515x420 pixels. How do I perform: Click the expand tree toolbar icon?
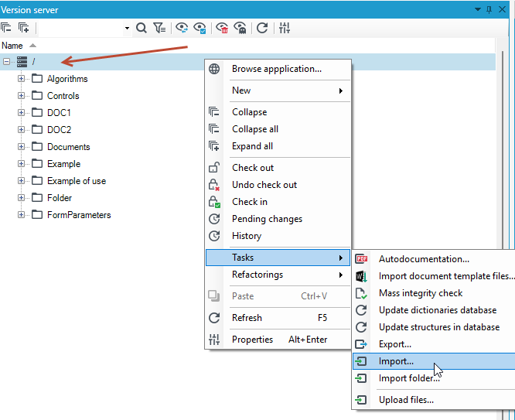pyautogui.click(x=24, y=28)
